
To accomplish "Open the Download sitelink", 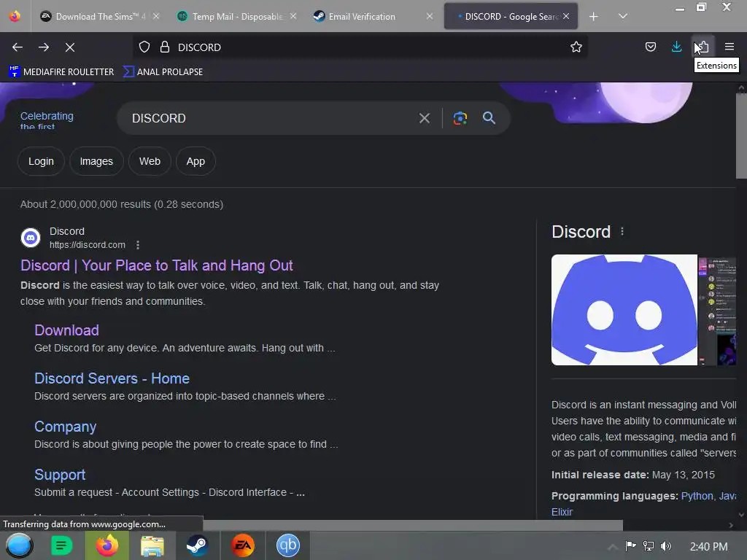I will pyautogui.click(x=66, y=330).
